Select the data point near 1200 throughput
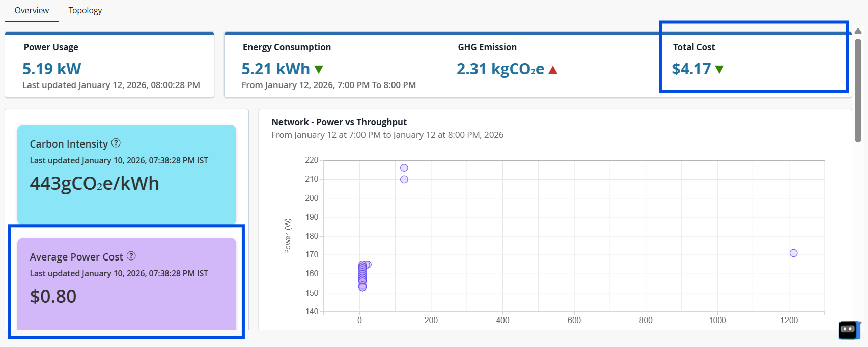Screen dimensions: 868x347 793,253
